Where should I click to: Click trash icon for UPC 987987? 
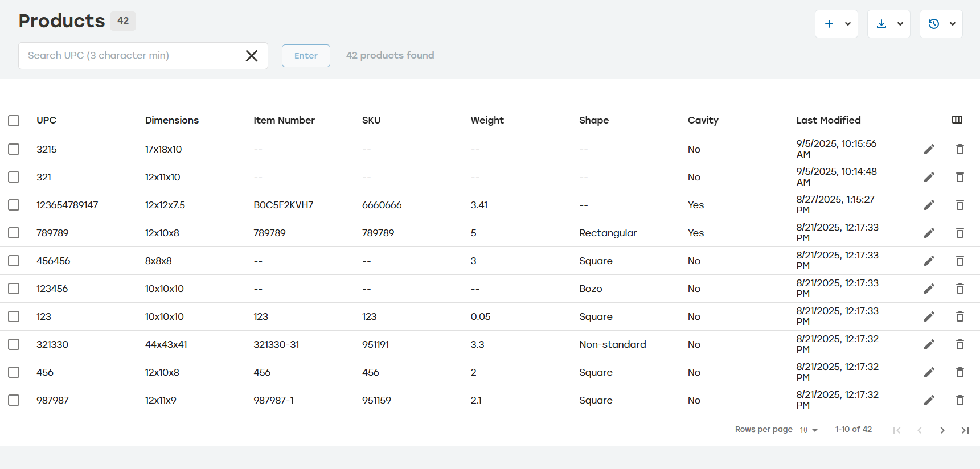coord(960,400)
